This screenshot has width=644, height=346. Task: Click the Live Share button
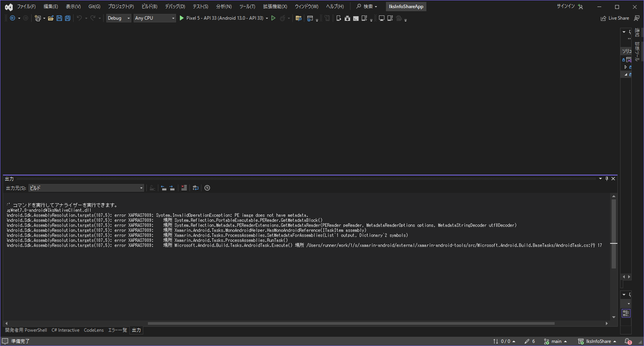point(615,18)
